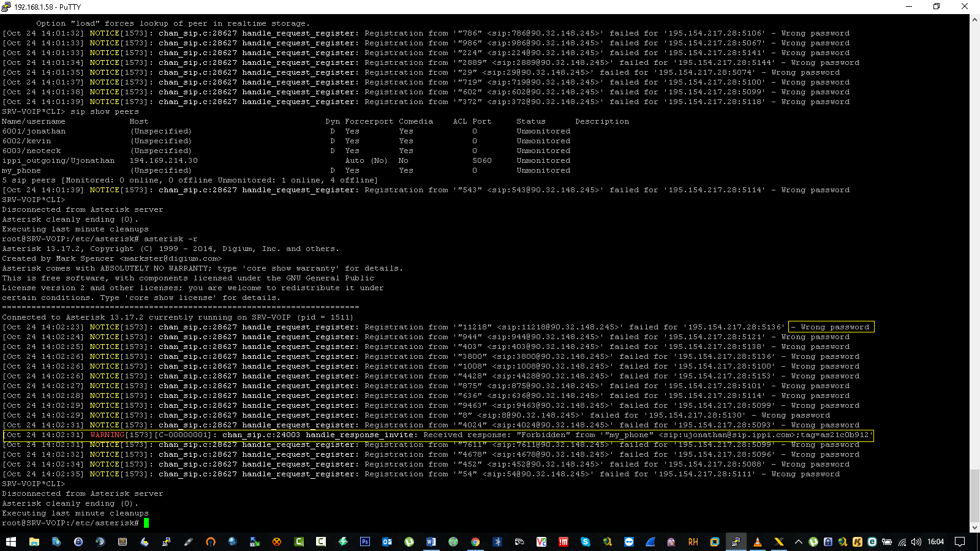The width and height of the screenshot is (980, 551).
Task: Open TeamViewer from the taskbar
Action: (630, 542)
